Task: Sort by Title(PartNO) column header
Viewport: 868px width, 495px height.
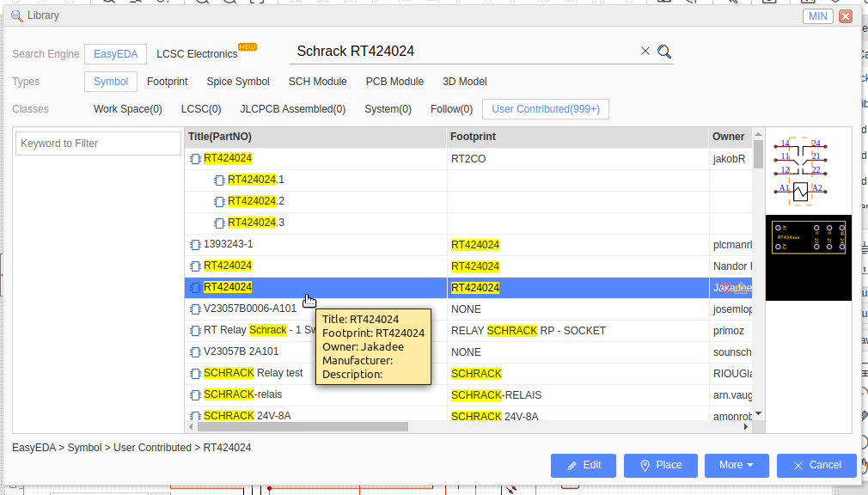Action: click(x=315, y=137)
